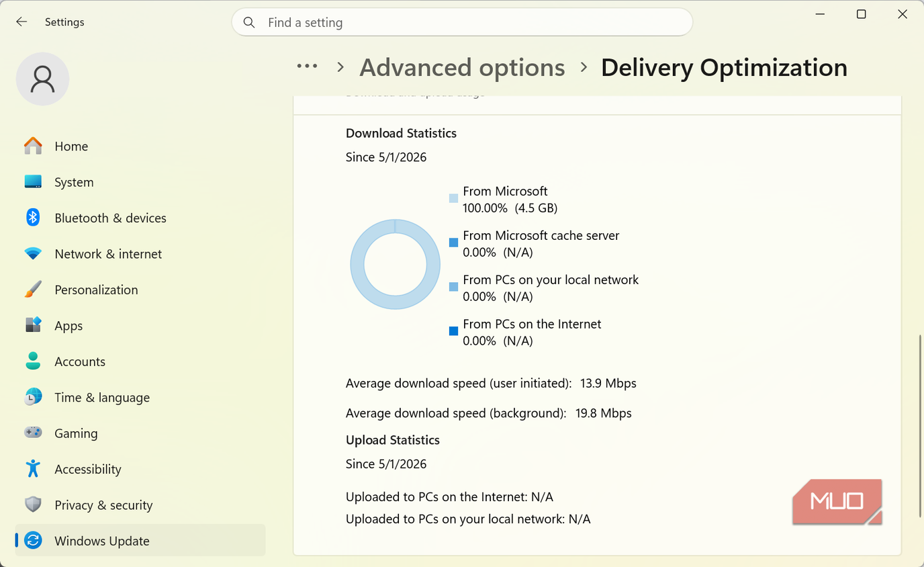Image resolution: width=924 pixels, height=567 pixels.
Task: Click the Gaming controller icon
Action: pos(33,433)
